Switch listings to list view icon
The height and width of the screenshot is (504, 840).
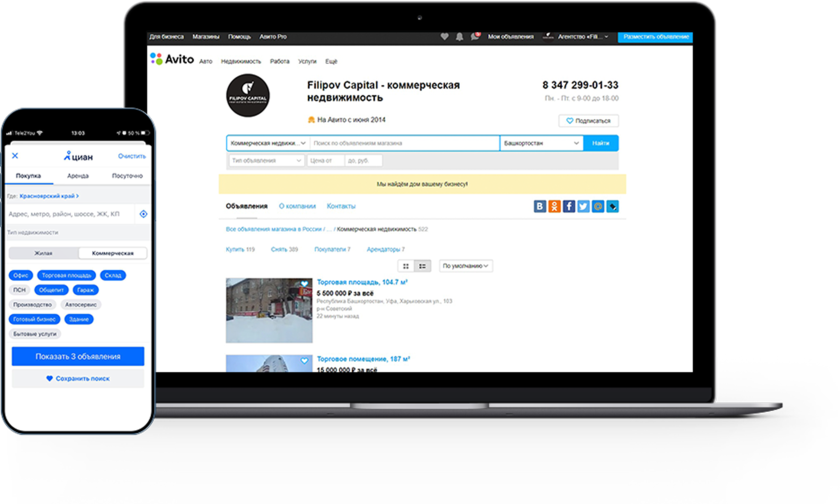pos(422,266)
